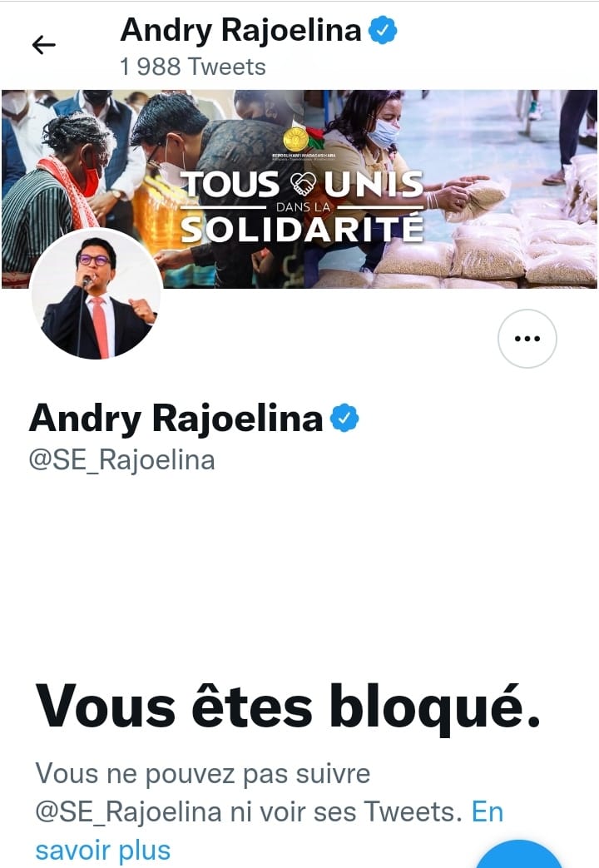Image resolution: width=599 pixels, height=868 pixels.
Task: Click the golden Madagascar emblem on the banner
Action: pos(295,139)
